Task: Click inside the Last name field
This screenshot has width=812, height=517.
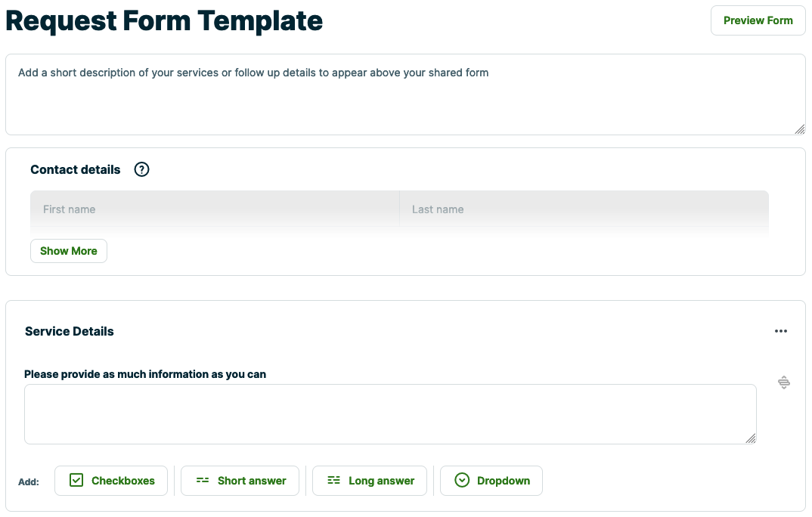Action: click(x=582, y=209)
